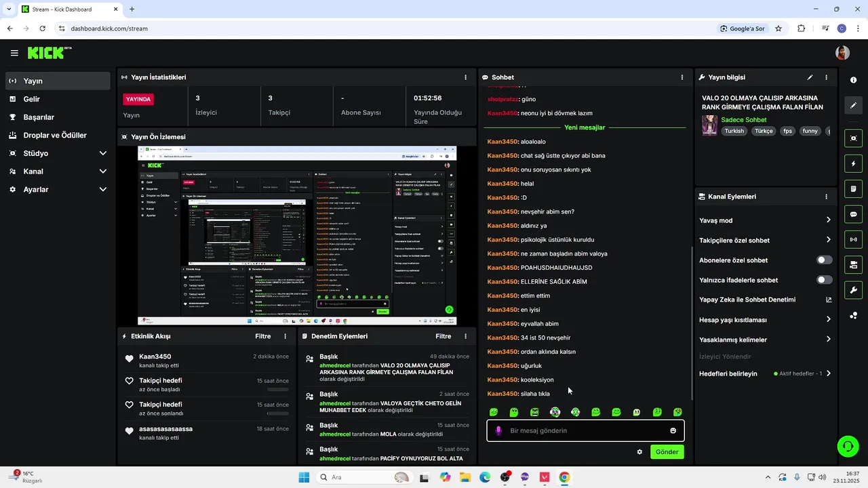The height and width of the screenshot is (488, 868).
Task: Toggle the channel actions widget sidebar icon
Action: click(853, 264)
